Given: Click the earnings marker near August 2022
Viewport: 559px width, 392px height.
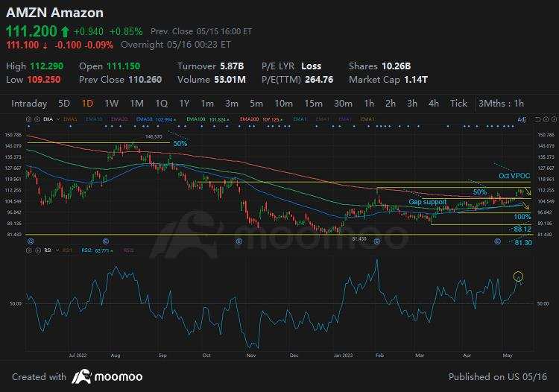Looking at the screenshot, I should click(x=106, y=241).
